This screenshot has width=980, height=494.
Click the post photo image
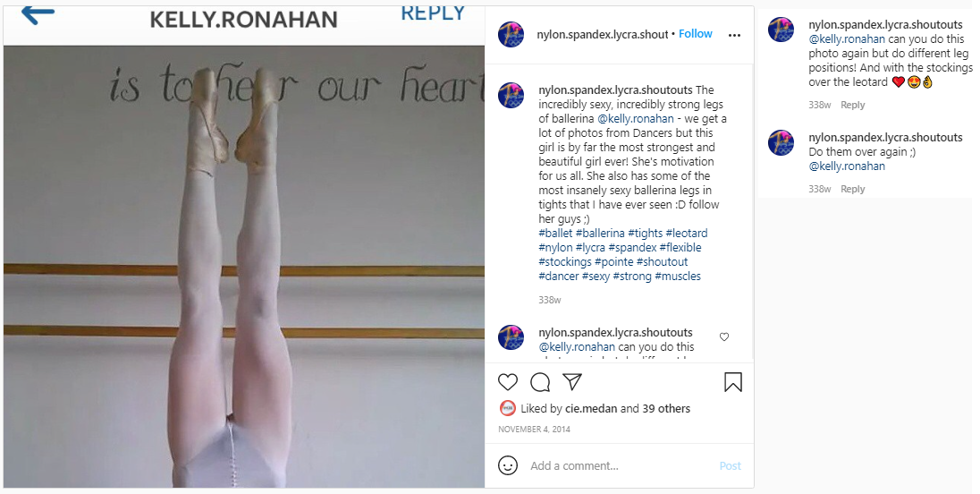(244, 267)
